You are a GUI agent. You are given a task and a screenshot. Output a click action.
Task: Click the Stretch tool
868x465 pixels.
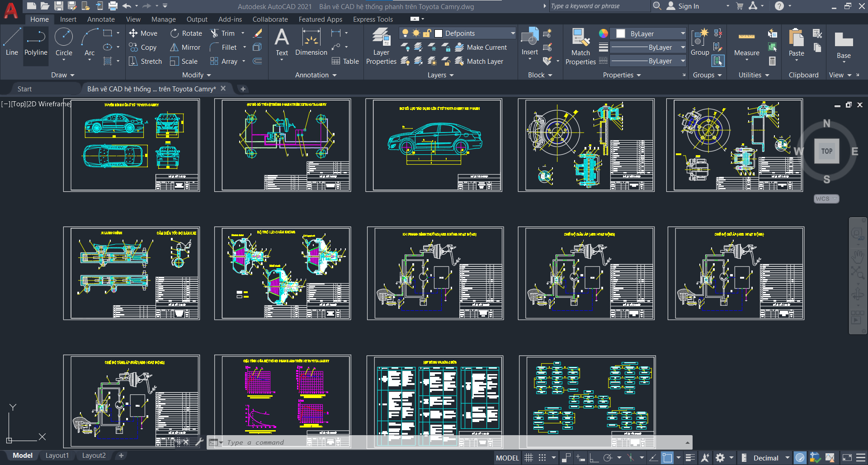pyautogui.click(x=145, y=61)
